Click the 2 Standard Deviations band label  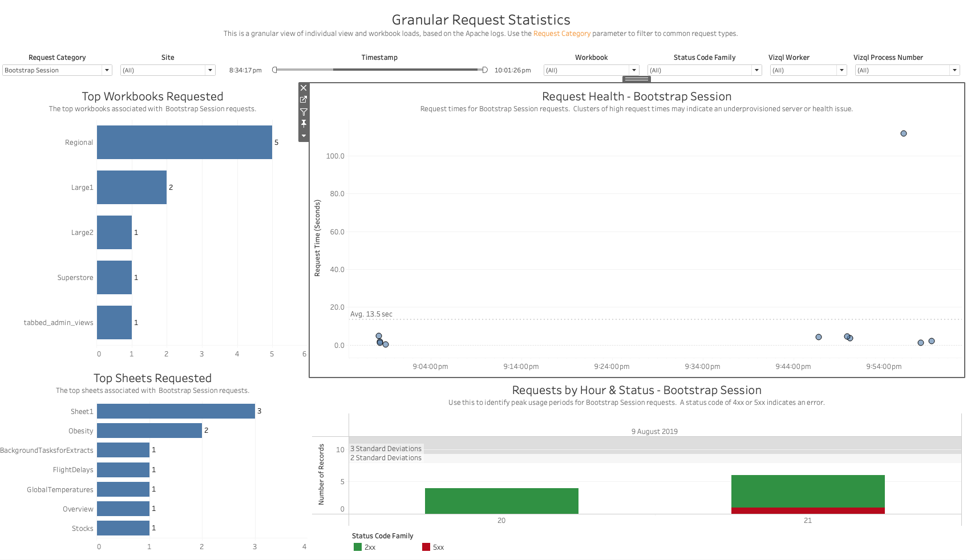coord(386,458)
